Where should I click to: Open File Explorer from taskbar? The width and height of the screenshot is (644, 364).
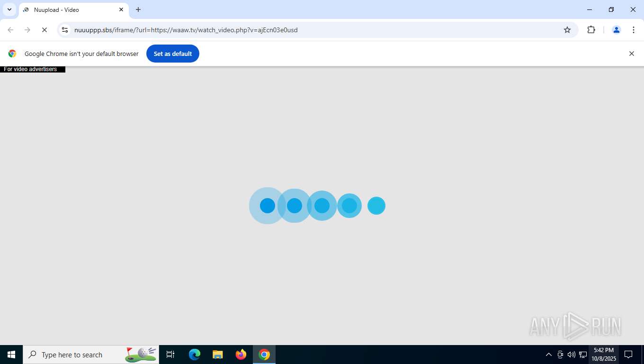(x=218, y=355)
